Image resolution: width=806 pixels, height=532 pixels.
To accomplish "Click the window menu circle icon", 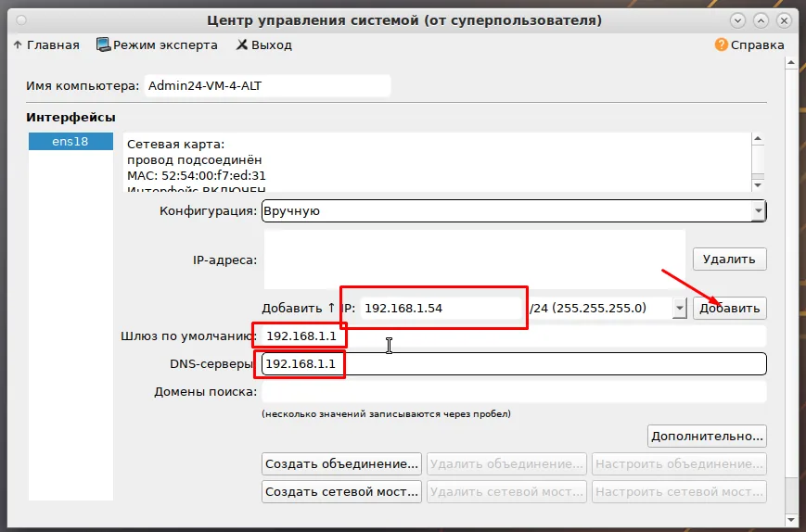I will coord(21,20).
